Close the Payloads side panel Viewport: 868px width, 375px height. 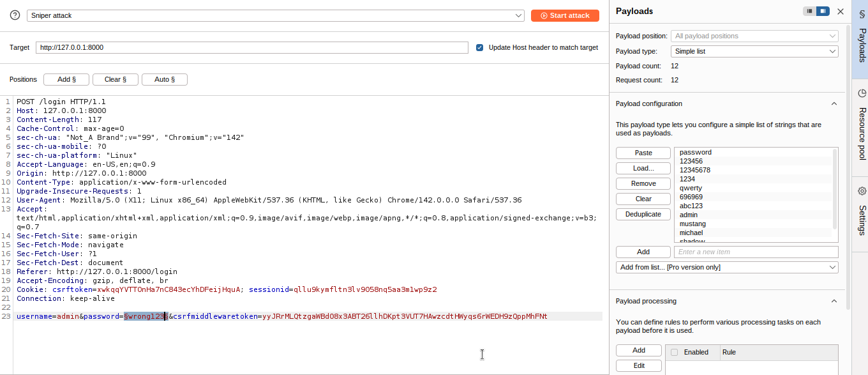pyautogui.click(x=841, y=11)
